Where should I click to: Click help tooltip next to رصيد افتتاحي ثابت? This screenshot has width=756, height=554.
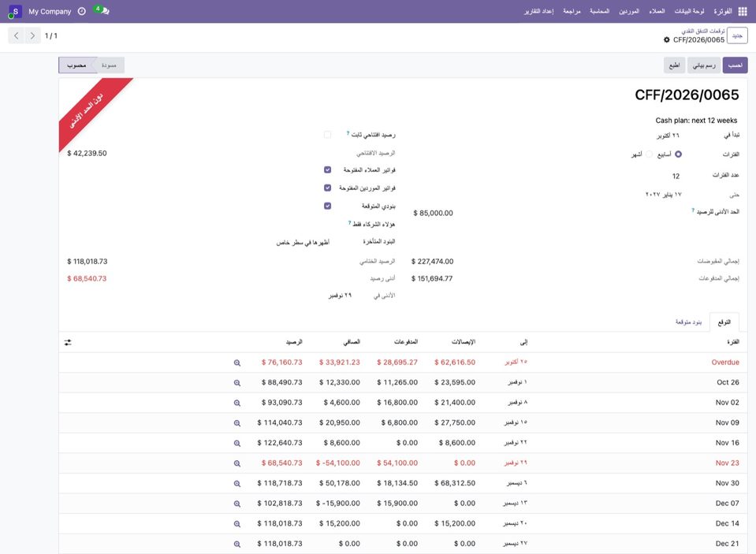point(348,133)
